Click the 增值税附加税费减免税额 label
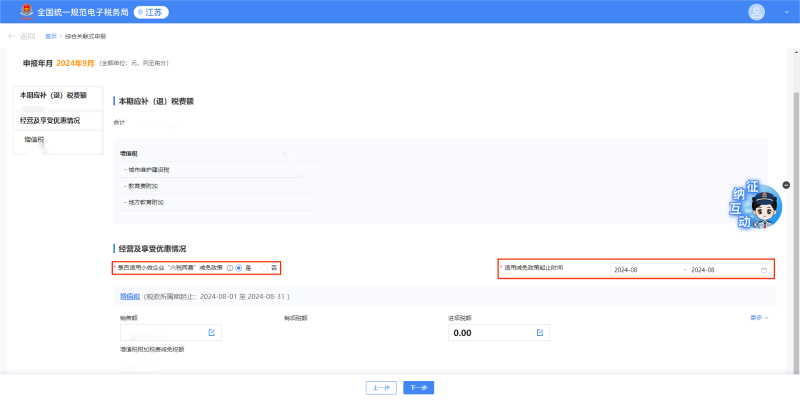This screenshot has width=800, height=401. click(x=152, y=349)
